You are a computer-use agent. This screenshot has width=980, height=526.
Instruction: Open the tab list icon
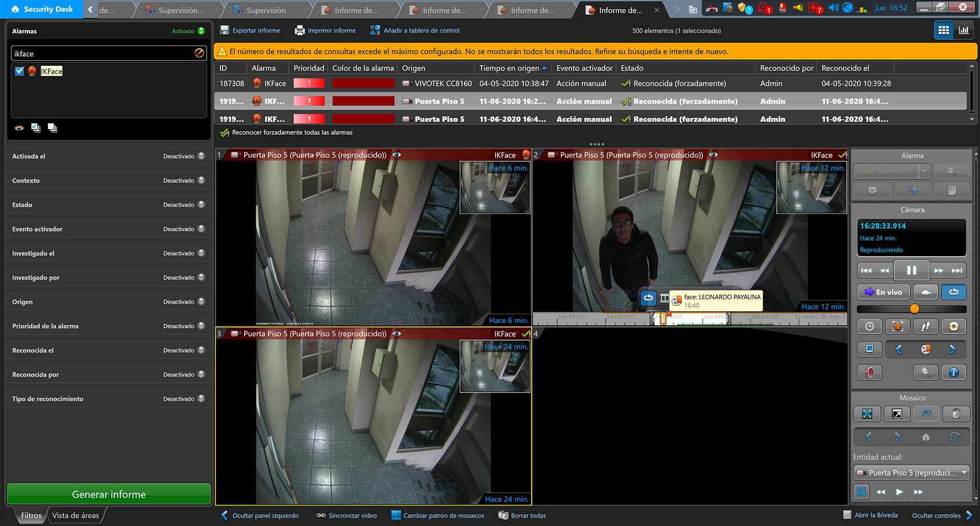[693, 9]
